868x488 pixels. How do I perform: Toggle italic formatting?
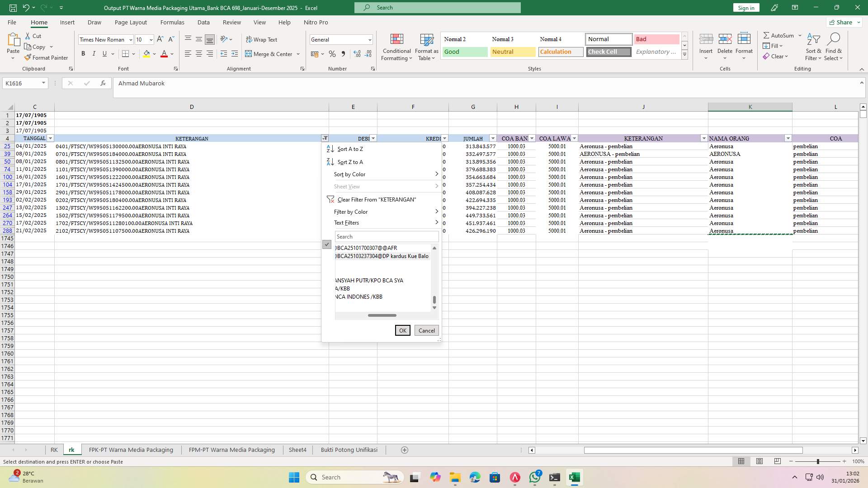click(x=94, y=53)
